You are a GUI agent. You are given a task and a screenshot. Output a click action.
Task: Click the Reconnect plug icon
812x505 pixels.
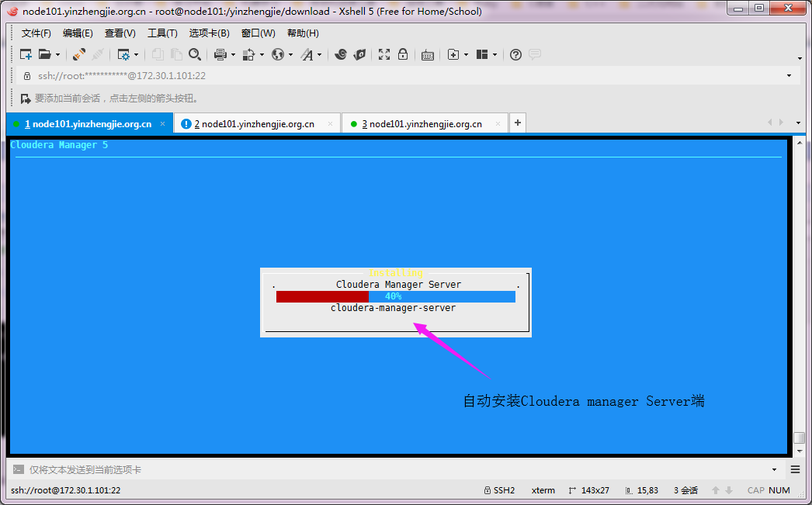pos(79,54)
